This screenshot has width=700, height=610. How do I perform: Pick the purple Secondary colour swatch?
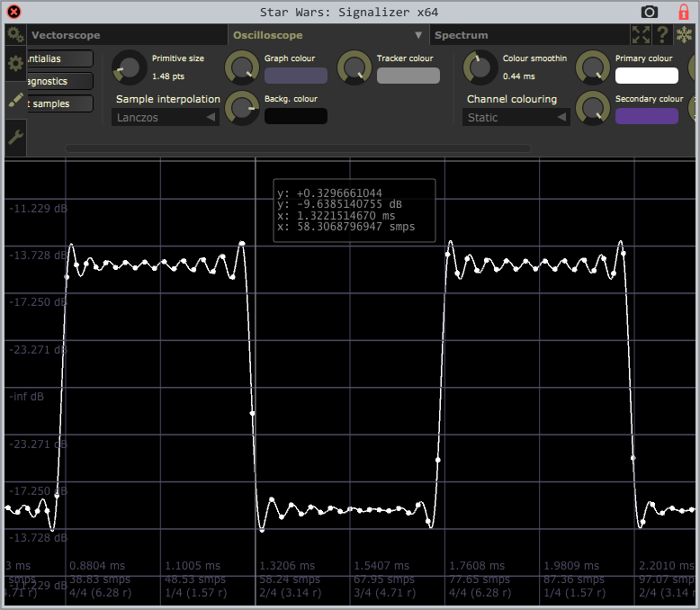tap(646, 116)
